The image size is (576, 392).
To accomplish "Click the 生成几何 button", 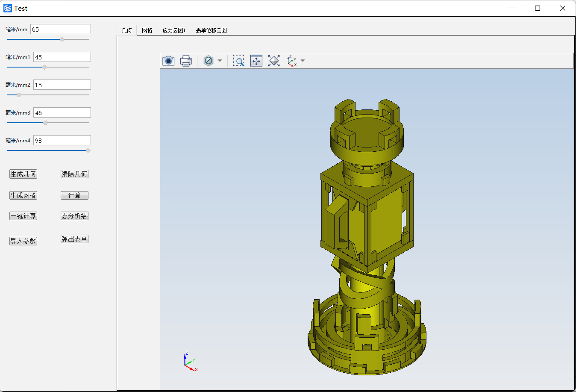I will pos(23,174).
